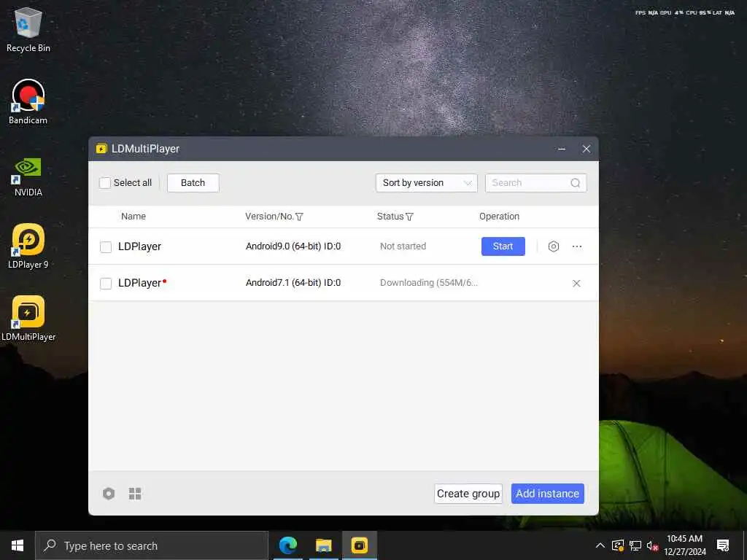
Task: Click the Downloading (554M/6... status text
Action: pyautogui.click(x=429, y=283)
